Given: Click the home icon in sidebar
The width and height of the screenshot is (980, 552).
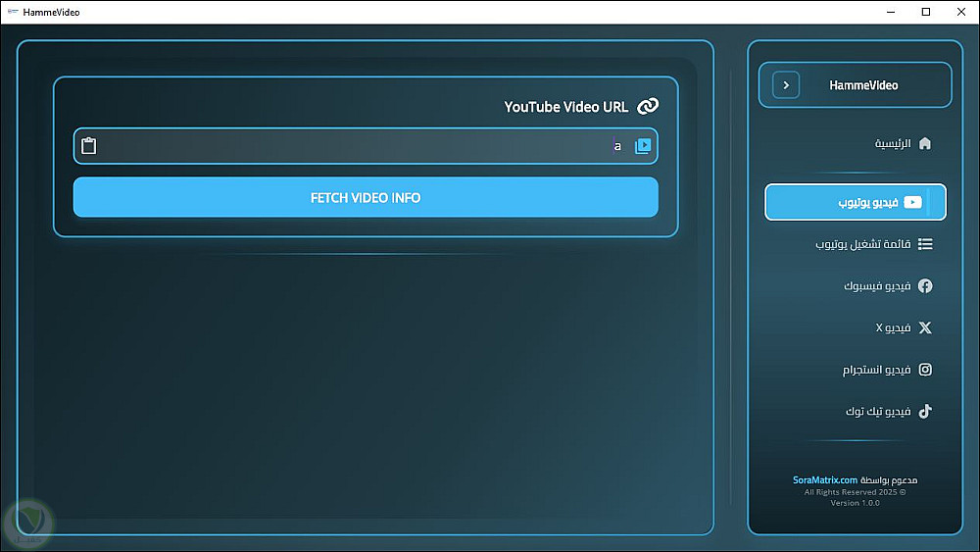Looking at the screenshot, I should pos(925,143).
